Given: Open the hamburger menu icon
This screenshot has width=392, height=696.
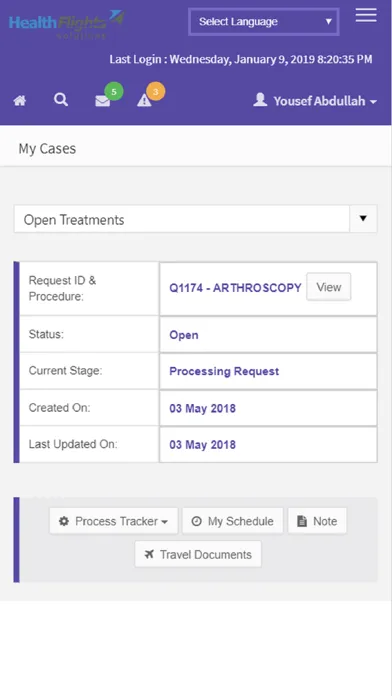Looking at the screenshot, I should pos(366,16).
